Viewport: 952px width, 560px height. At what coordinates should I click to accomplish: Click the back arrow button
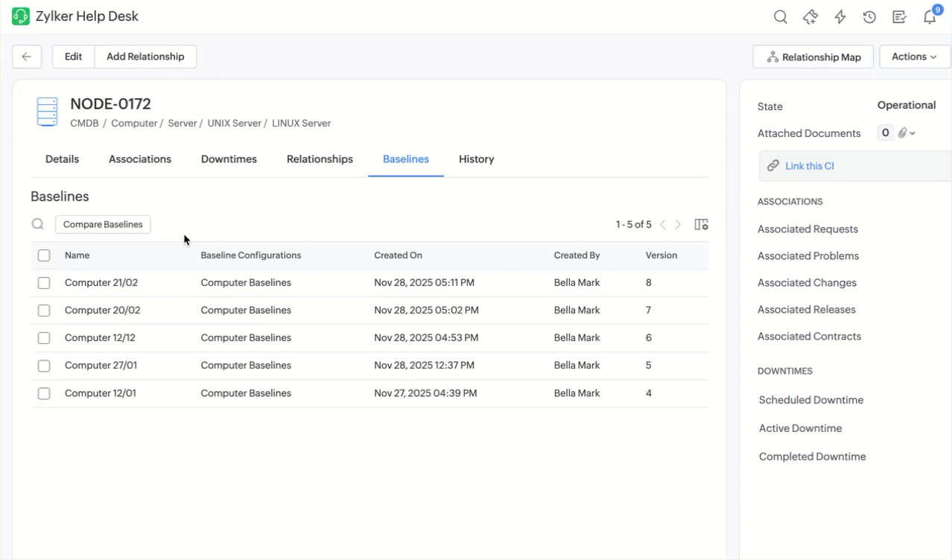[x=27, y=57]
